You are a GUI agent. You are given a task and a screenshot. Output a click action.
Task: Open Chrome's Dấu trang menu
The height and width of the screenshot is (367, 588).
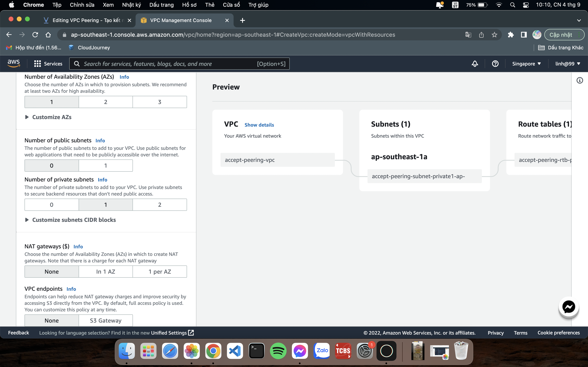[161, 5]
